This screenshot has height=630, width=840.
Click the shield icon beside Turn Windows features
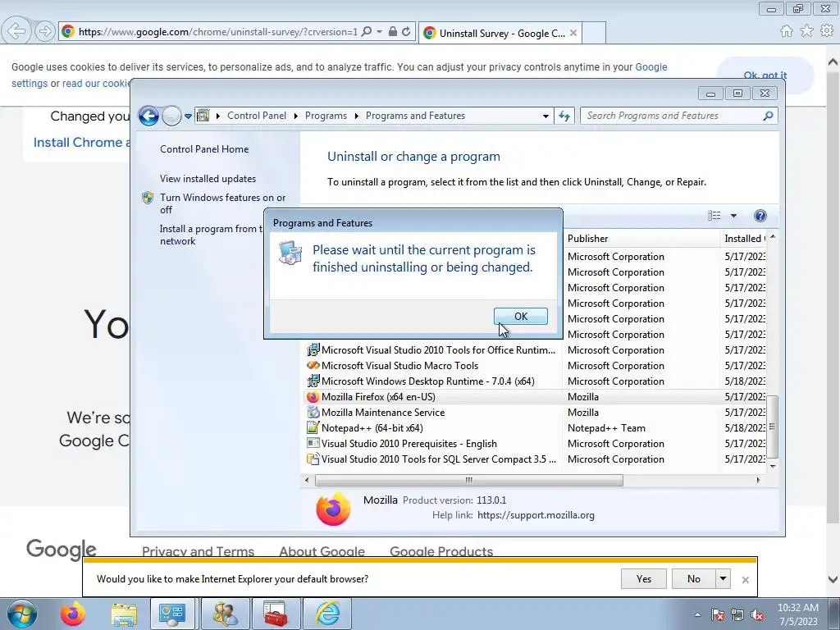coord(148,198)
